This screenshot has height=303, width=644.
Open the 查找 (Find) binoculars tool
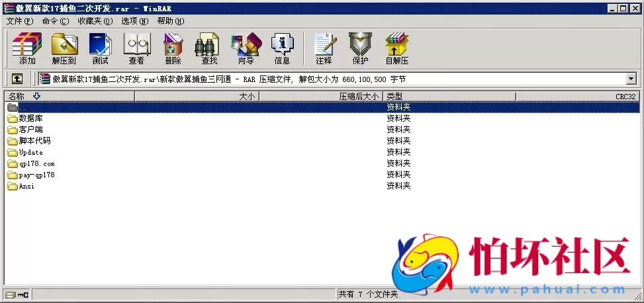[x=209, y=48]
